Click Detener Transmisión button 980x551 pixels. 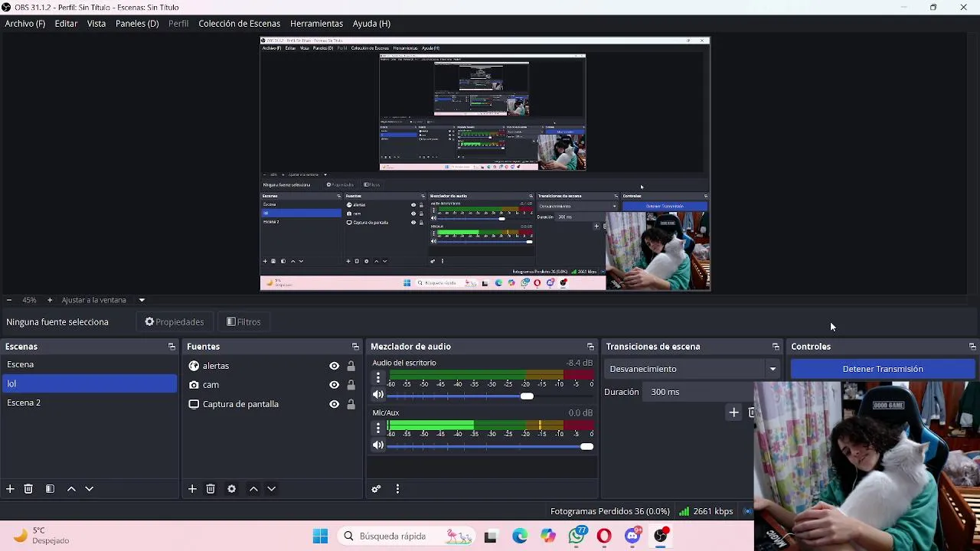coord(883,369)
